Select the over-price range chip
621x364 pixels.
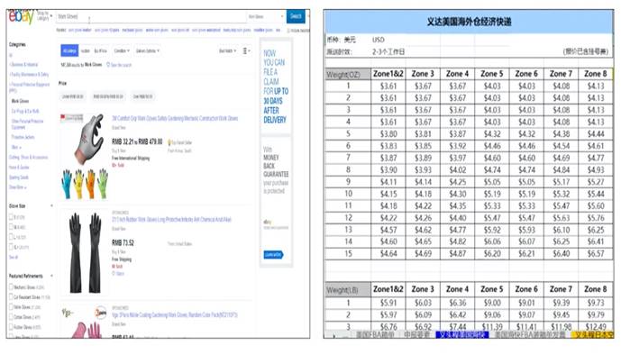pyautogui.click(x=142, y=96)
